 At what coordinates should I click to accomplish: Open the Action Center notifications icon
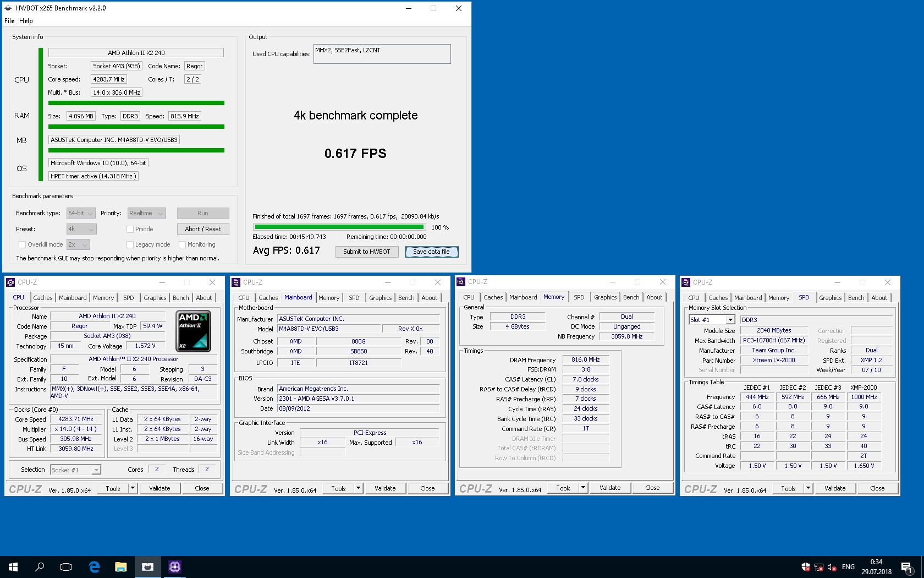click(907, 567)
